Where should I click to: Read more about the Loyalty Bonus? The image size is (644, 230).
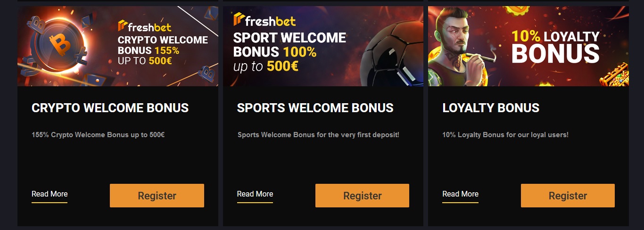[x=460, y=194]
